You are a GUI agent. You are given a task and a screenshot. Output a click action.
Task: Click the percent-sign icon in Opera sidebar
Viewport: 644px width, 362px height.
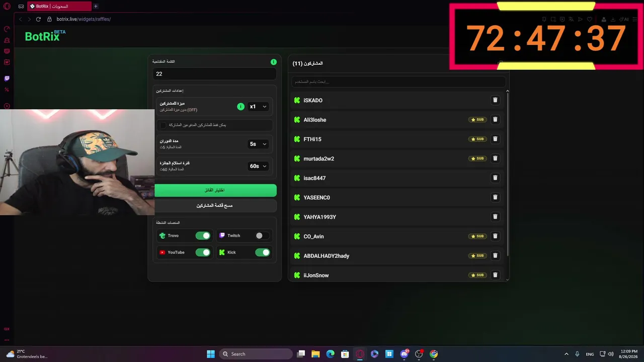pos(7,89)
